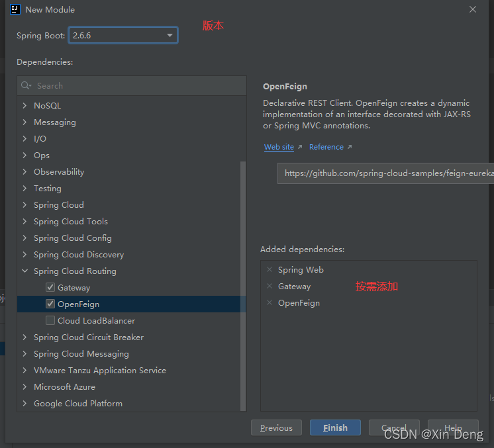Expand the Google Cloud Platform category
The image size is (494, 448).
click(x=25, y=403)
